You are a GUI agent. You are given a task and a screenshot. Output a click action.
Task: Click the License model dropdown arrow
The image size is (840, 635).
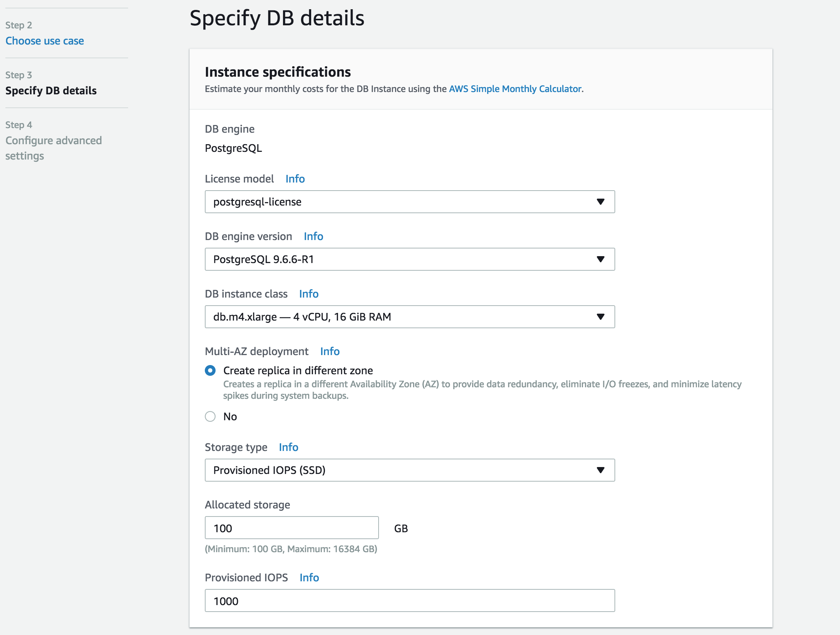600,202
